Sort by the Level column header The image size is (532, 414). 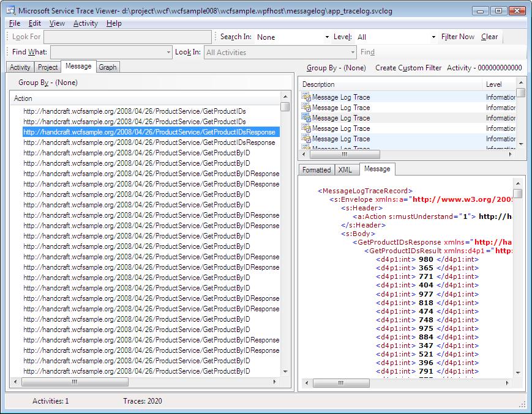499,84
